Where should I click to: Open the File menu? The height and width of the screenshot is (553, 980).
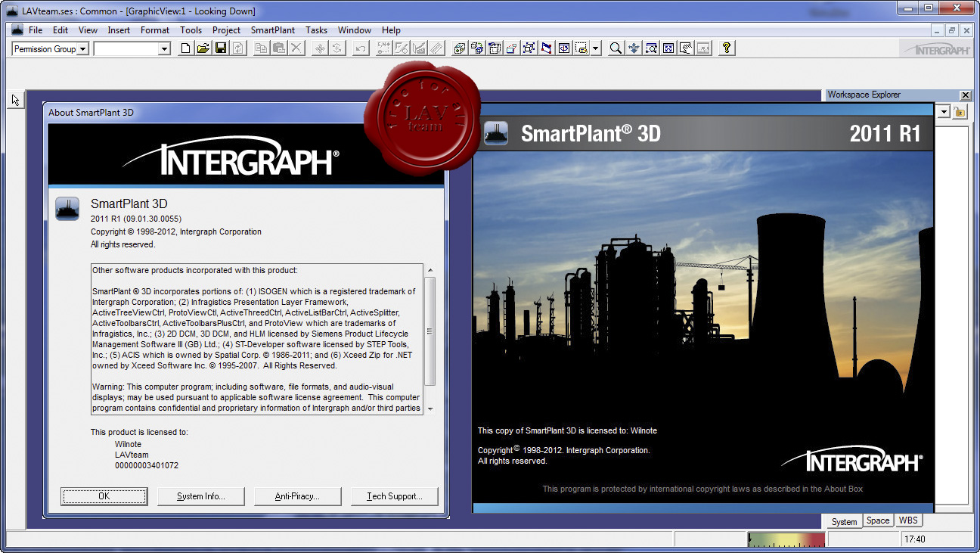pos(36,30)
